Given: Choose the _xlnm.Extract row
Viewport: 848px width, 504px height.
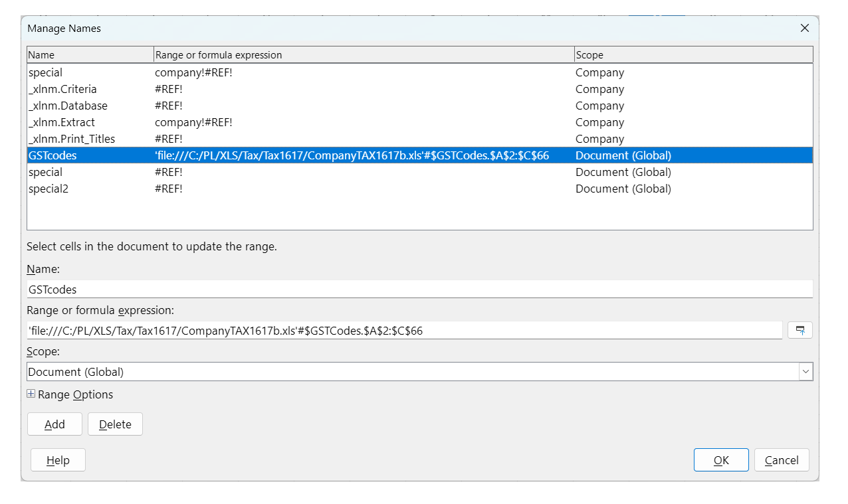Looking at the screenshot, I should (x=62, y=122).
